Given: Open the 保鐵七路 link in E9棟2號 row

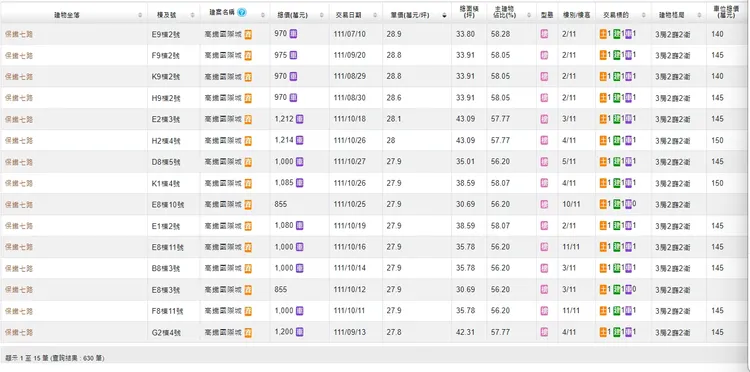Looking at the screenshot, I should pyautogui.click(x=19, y=34).
